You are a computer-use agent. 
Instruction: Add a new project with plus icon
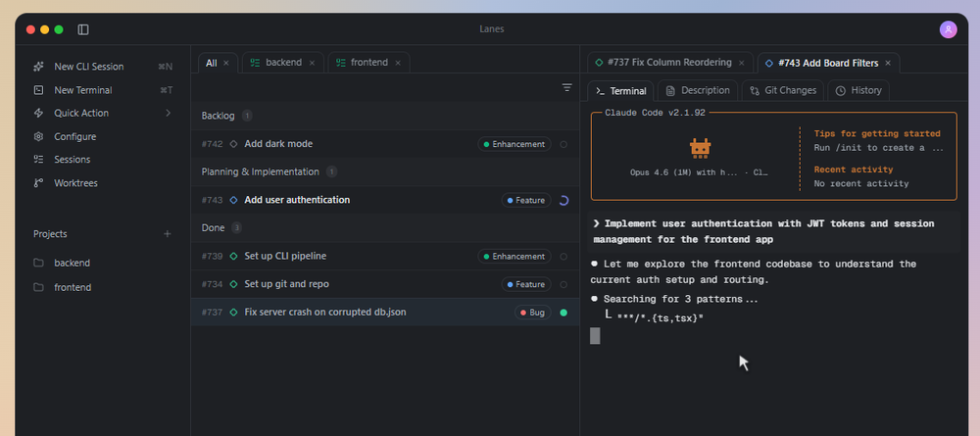167,233
